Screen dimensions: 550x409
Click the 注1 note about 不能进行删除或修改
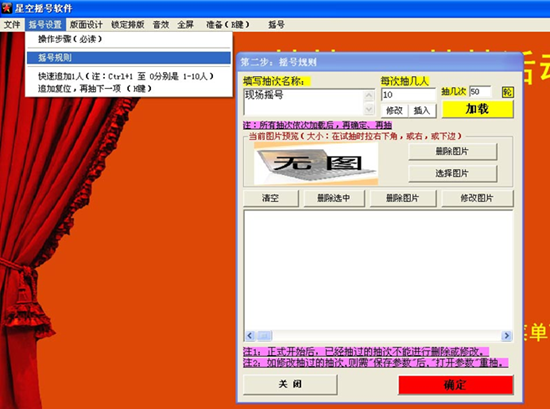(x=365, y=352)
